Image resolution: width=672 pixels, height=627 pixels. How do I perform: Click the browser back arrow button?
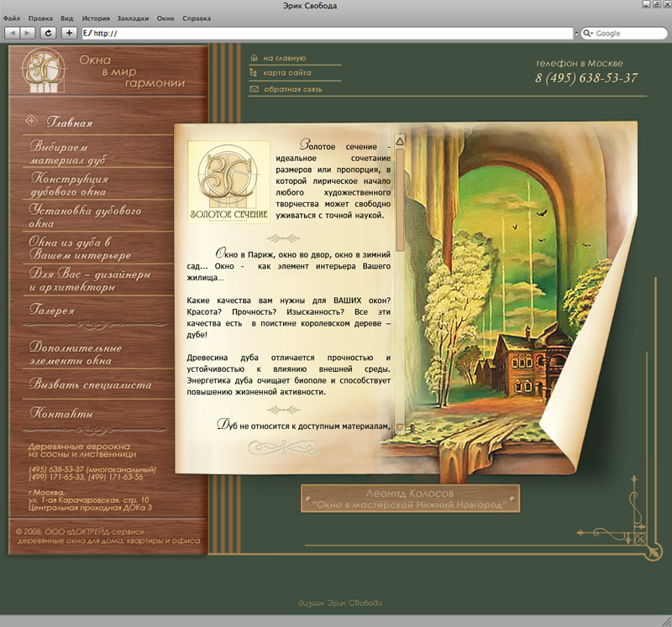tap(13, 33)
